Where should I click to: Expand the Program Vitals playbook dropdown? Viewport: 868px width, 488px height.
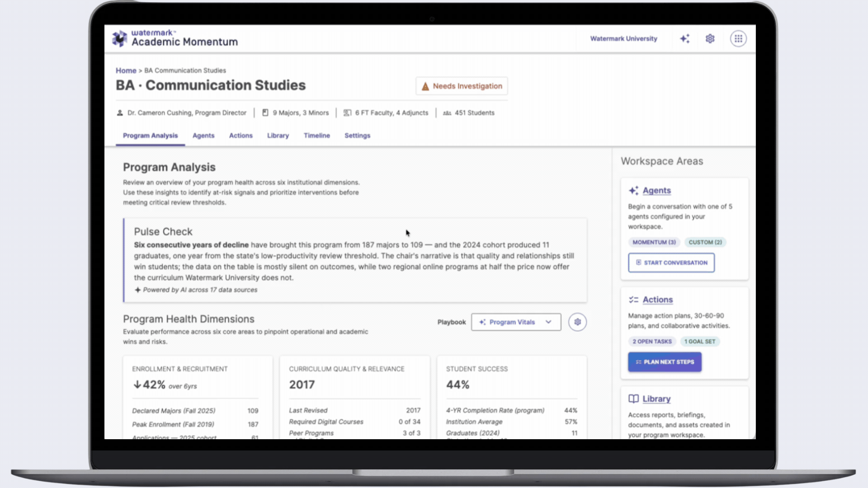tap(516, 322)
